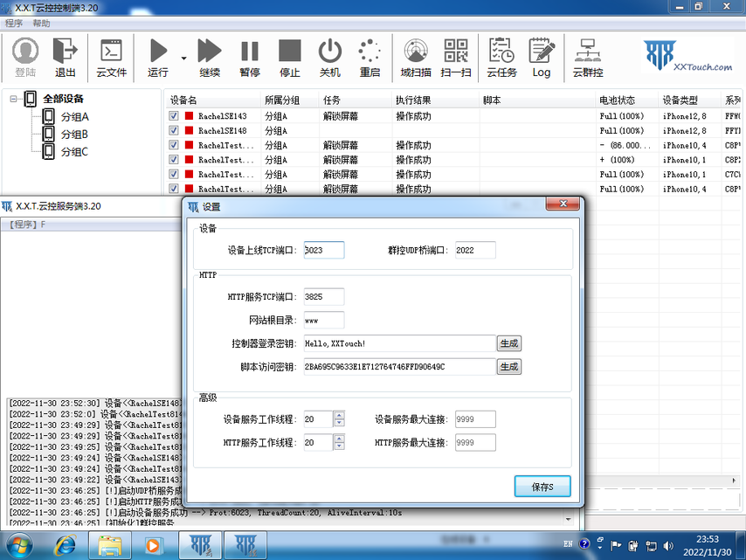This screenshot has width=746, height=560.
Task: Increase 设备服务工作线程 spinner value
Action: click(x=339, y=416)
